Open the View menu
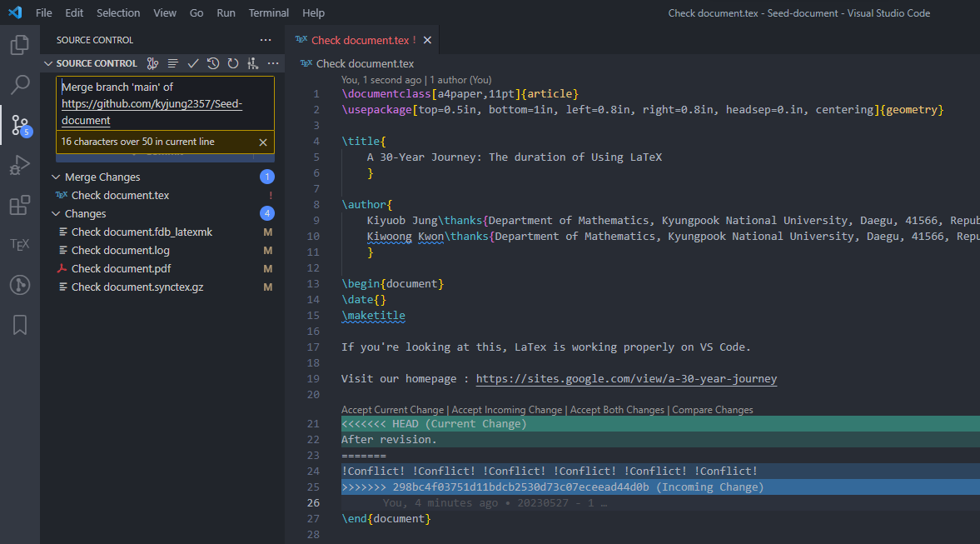Viewport: 980px width, 544px height. click(x=165, y=12)
